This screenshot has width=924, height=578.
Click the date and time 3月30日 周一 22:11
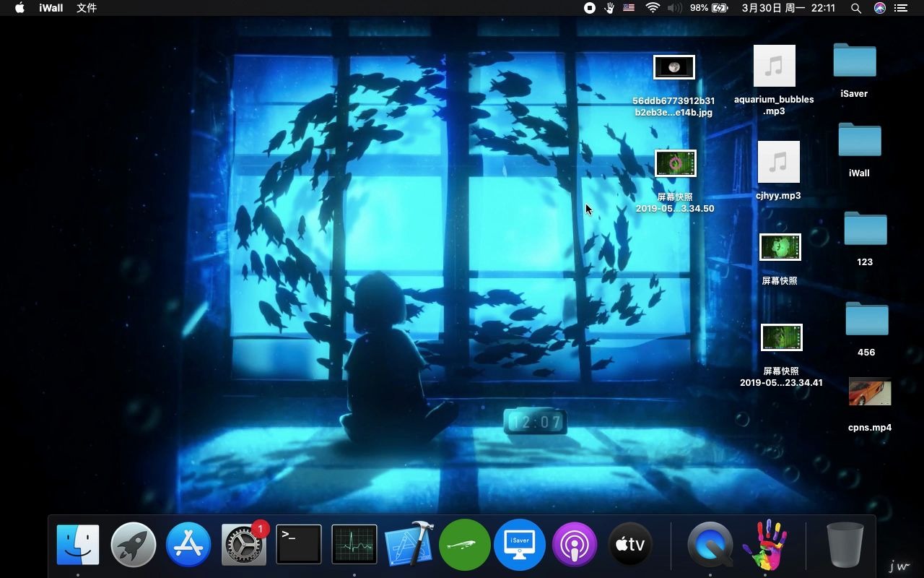point(788,8)
